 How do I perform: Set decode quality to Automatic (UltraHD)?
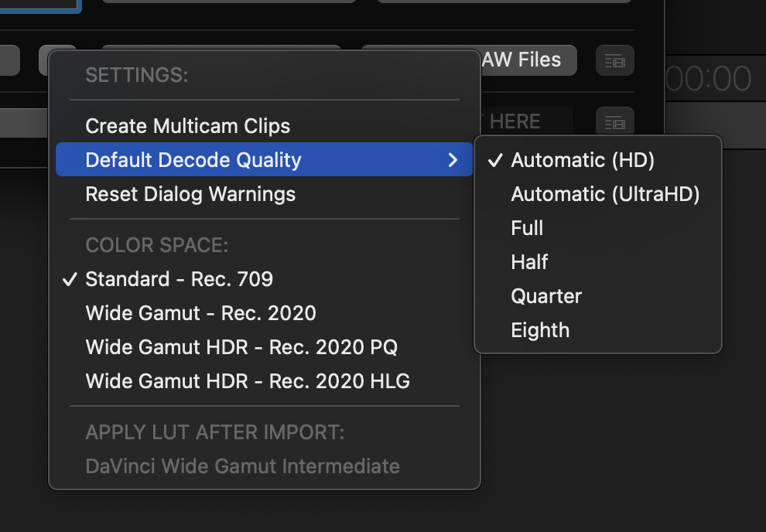tap(605, 194)
